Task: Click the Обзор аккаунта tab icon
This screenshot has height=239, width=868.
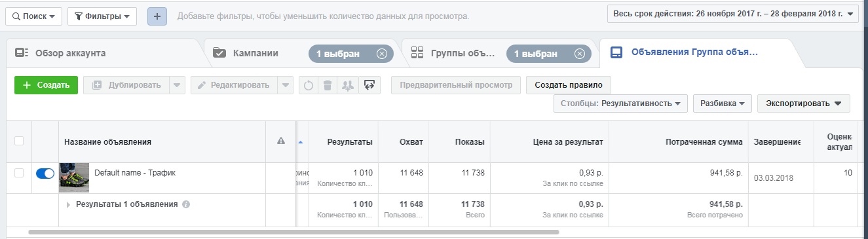Action: tap(22, 53)
